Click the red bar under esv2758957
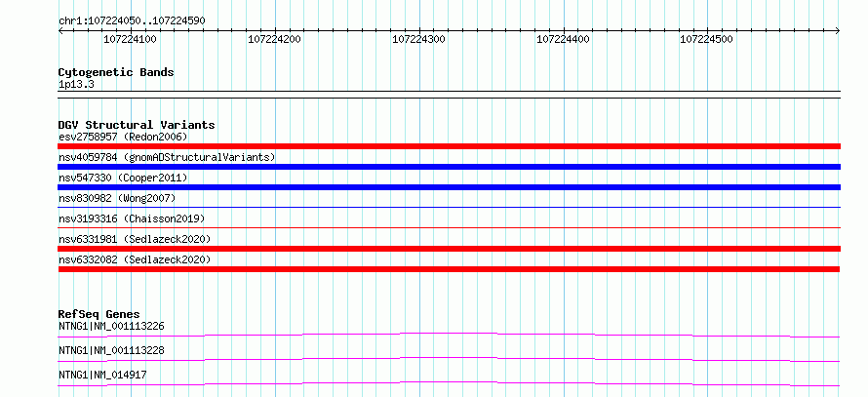The height and width of the screenshot is (397, 868). click(449, 146)
